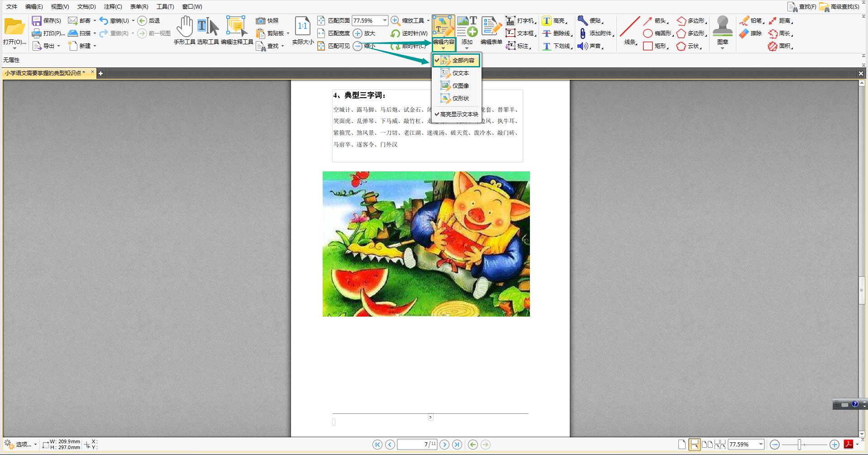Image resolution: width=868 pixels, height=455 pixels.
Task: Select the 线条 red line tool
Action: pos(630,30)
